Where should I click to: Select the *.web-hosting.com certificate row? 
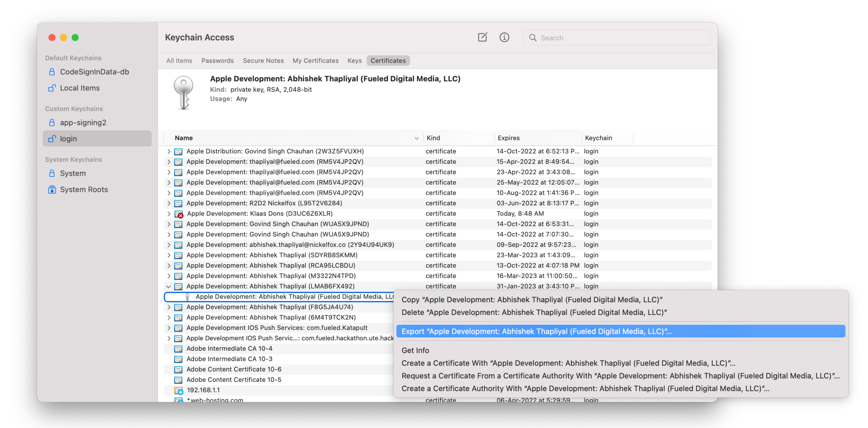(x=438, y=400)
